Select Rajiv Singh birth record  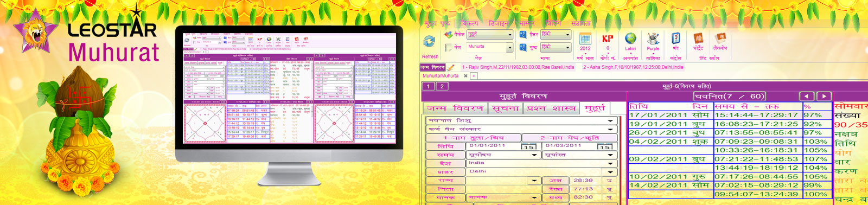coord(518,67)
